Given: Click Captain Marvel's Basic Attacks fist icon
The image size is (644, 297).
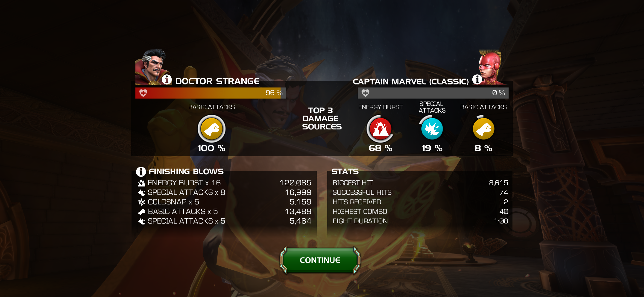Looking at the screenshot, I should [483, 128].
